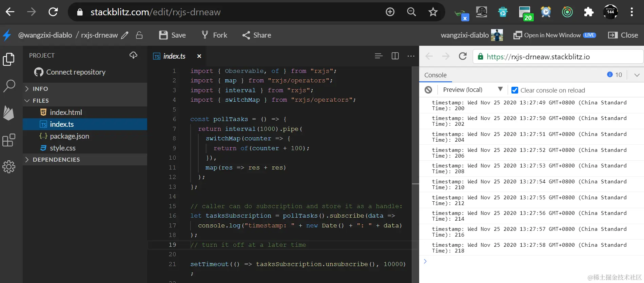Click the console log ending in 210
Image resolution: width=644 pixels, height=283 pixels.
tap(531, 184)
